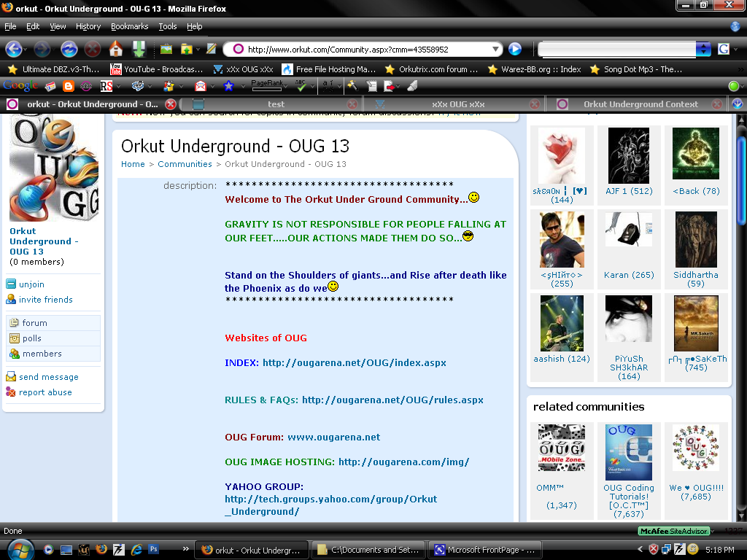The width and height of the screenshot is (747, 560).
Task: Click the notepad pencil icon in toolbar
Action: coord(211,49)
